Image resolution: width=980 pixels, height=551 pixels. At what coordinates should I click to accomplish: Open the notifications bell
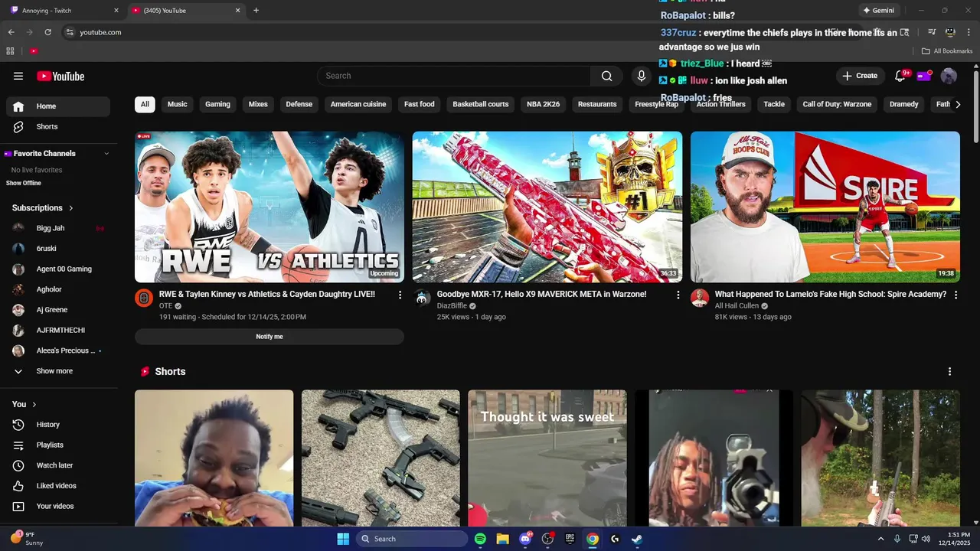click(900, 76)
